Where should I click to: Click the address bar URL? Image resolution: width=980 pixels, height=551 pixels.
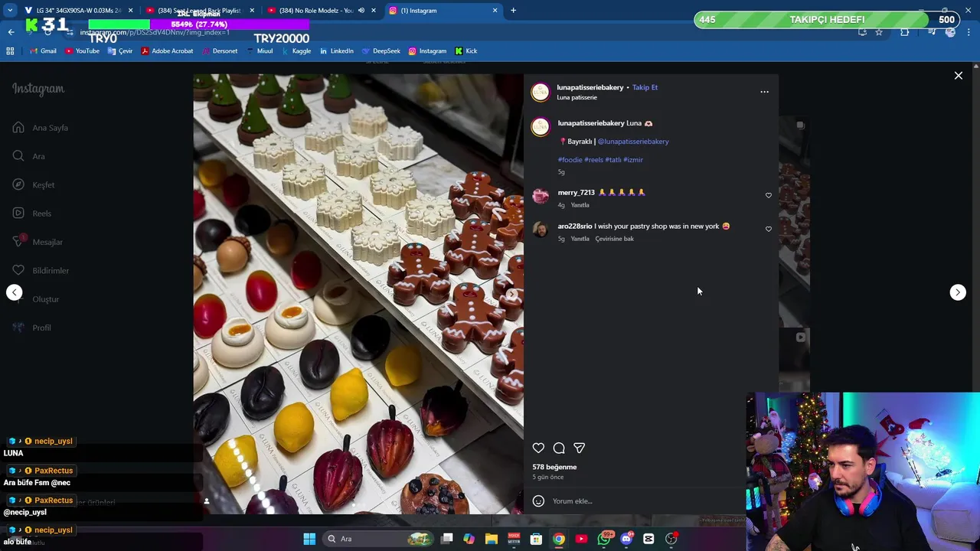155,33
